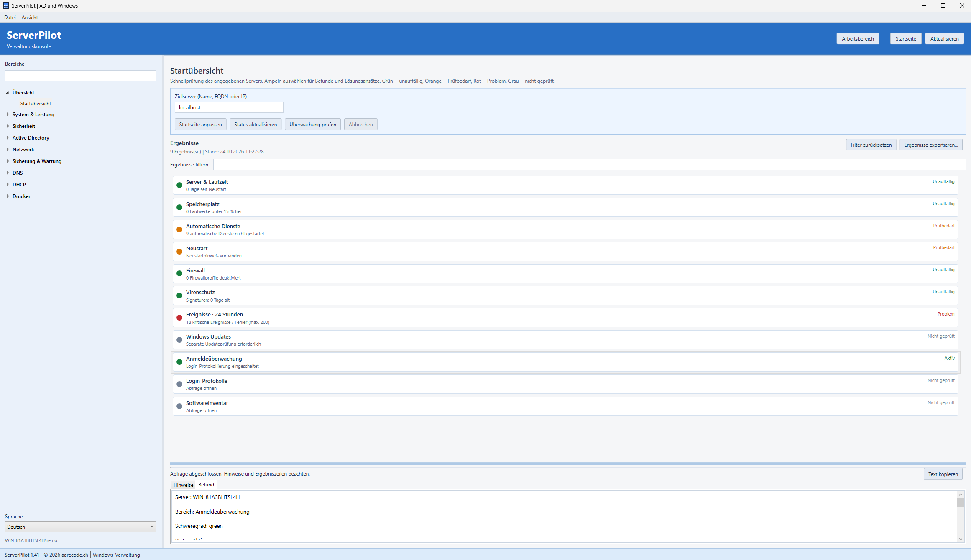Click the green status dot for Server & Laufzeit
Image resolution: width=971 pixels, height=560 pixels.
click(179, 185)
